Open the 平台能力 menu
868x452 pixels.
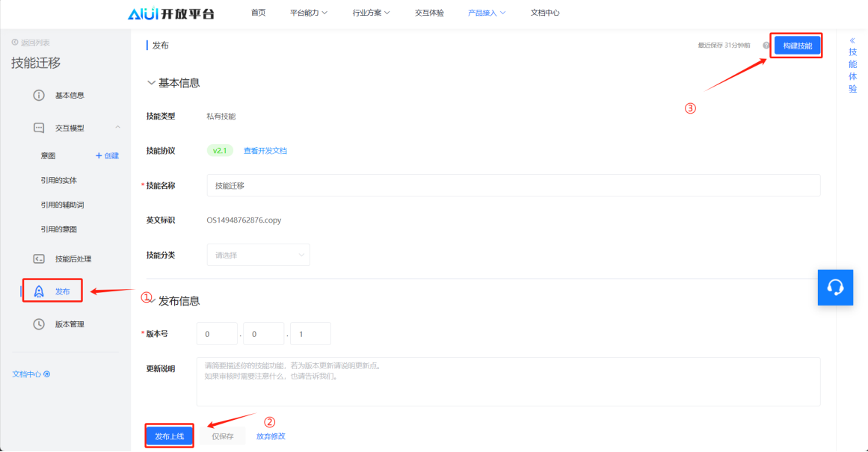pos(308,13)
